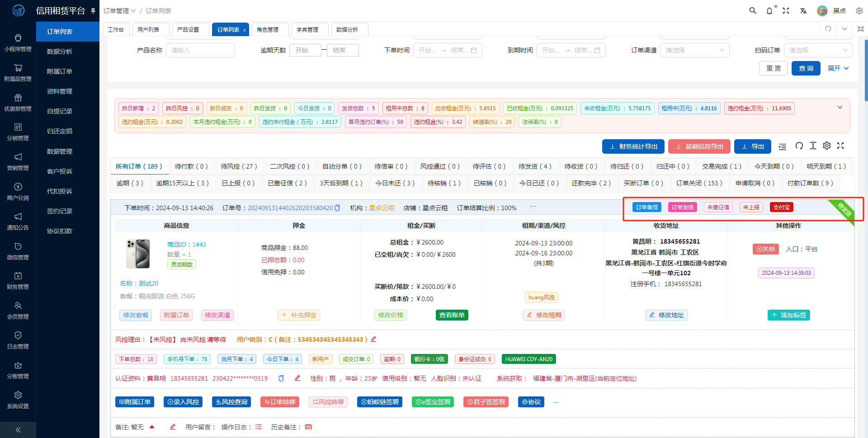Open notifications bell
868x438 pixels.
769,10
